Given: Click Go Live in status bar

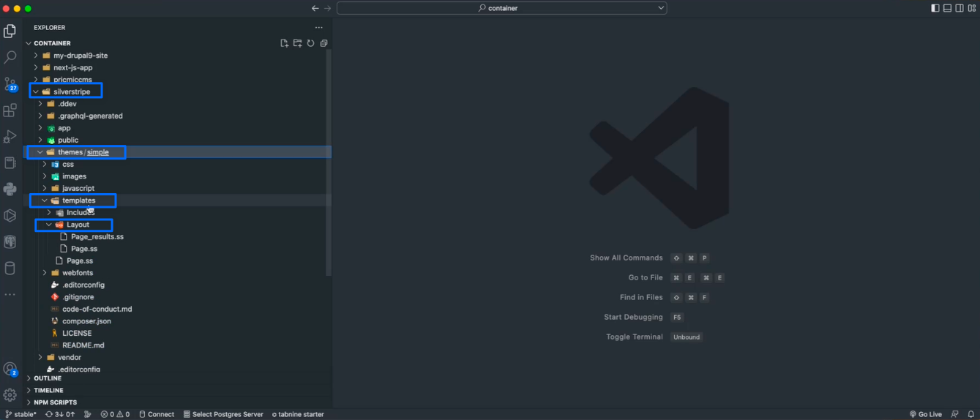Looking at the screenshot, I should (926, 414).
